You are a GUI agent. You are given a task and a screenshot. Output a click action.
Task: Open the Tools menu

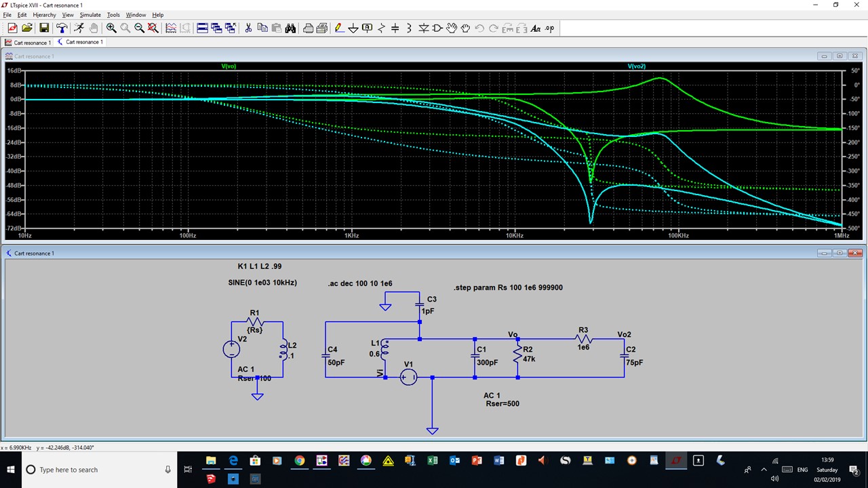click(113, 14)
